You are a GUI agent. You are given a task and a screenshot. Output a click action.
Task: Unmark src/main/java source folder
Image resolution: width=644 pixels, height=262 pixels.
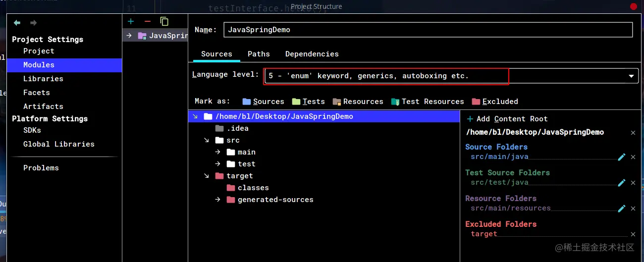pyautogui.click(x=633, y=157)
